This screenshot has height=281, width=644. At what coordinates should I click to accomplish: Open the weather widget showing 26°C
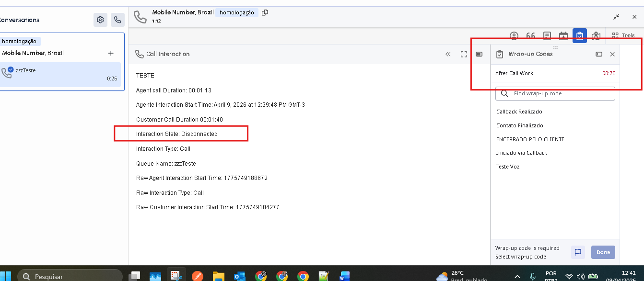tap(462, 276)
